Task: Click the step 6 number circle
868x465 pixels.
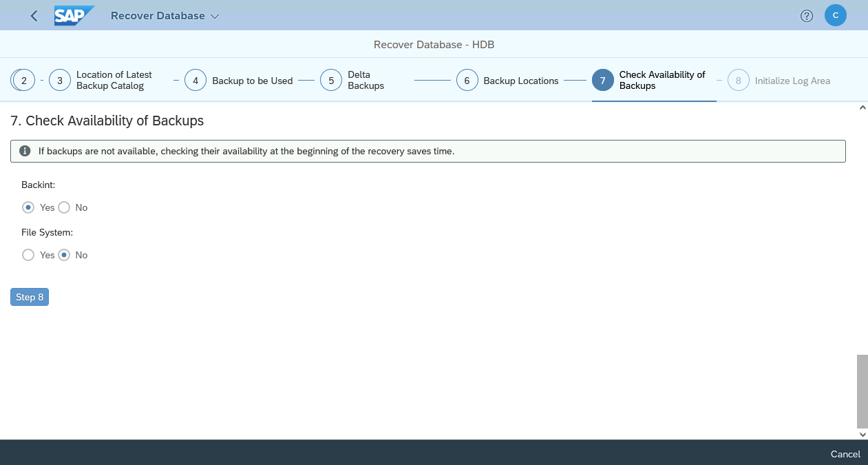Action: [467, 81]
